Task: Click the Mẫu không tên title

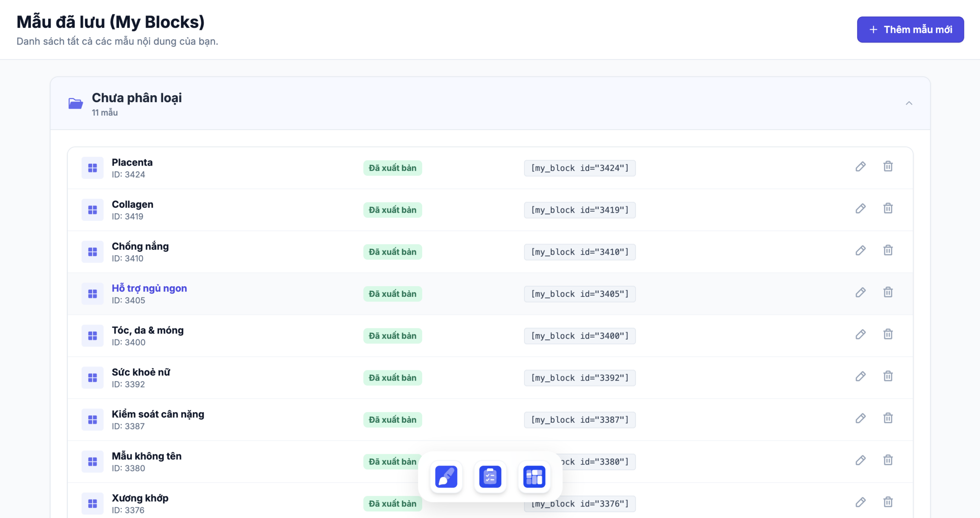Action: (x=147, y=456)
